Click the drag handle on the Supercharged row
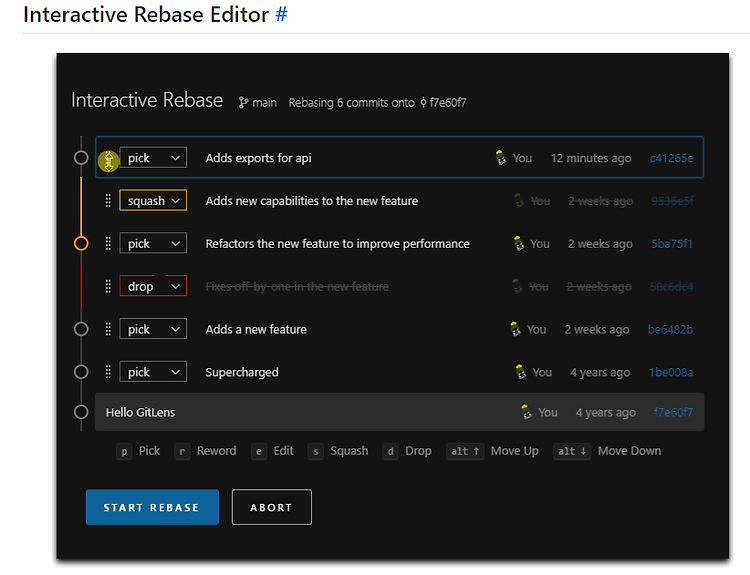The height and width of the screenshot is (575, 750). 108,372
